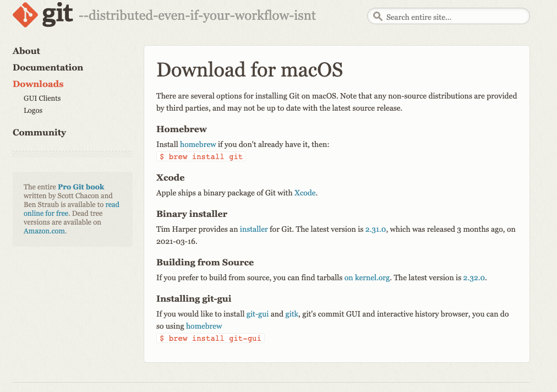The image size is (557, 392).
Task: Click the 'Binary installer' heading
Action: click(192, 214)
